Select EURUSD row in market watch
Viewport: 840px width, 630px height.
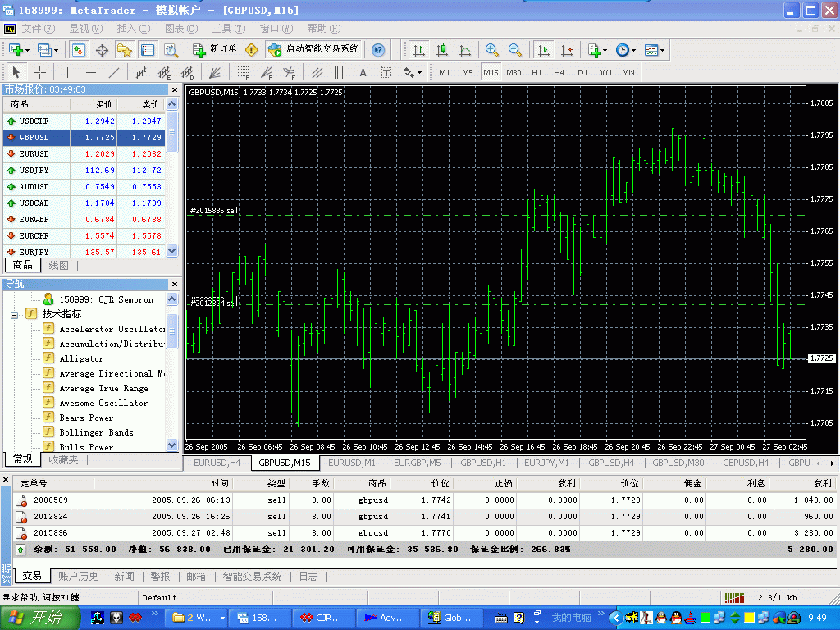point(34,154)
